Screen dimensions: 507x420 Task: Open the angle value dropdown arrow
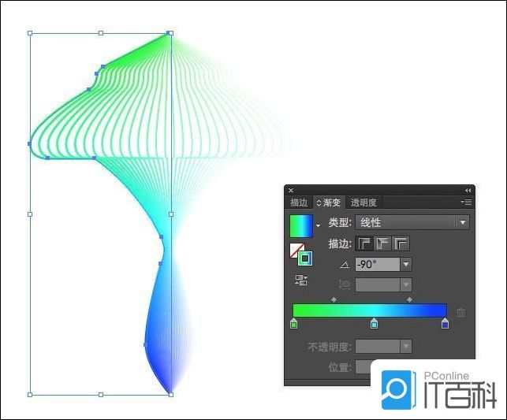pos(406,265)
